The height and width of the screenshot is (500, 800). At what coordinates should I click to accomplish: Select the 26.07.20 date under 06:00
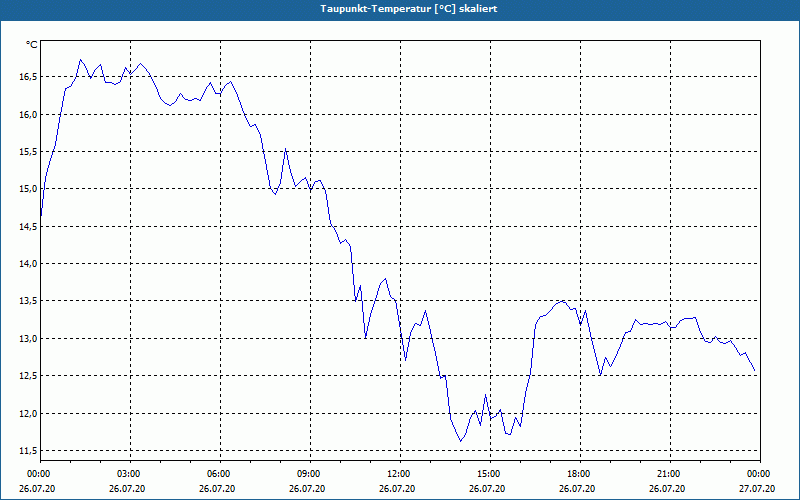click(x=217, y=489)
